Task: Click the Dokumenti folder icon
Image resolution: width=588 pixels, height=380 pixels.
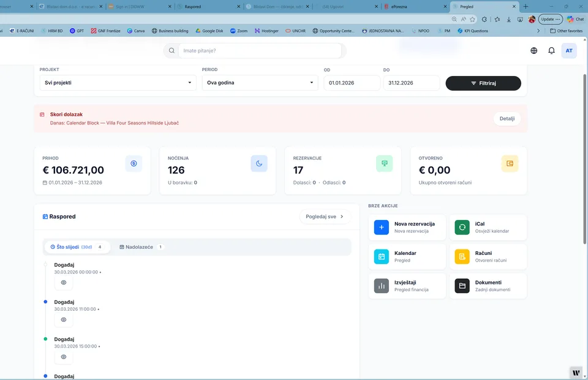Action: [x=462, y=286]
